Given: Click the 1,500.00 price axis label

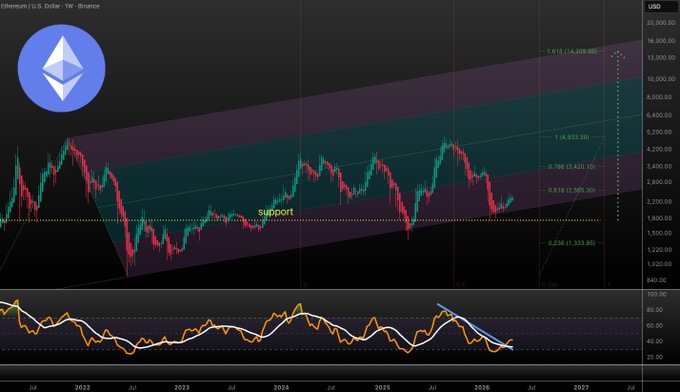Looking at the screenshot, I should [x=660, y=233].
